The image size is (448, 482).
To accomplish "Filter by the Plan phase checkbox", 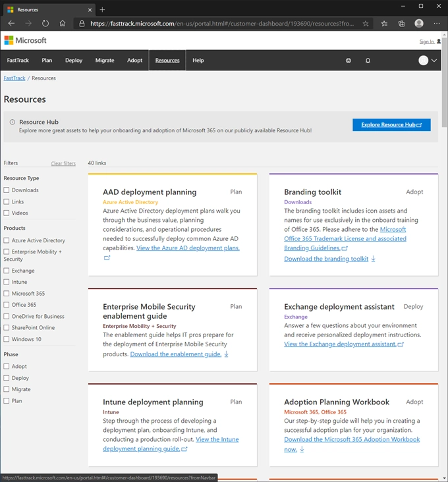I will click(7, 400).
